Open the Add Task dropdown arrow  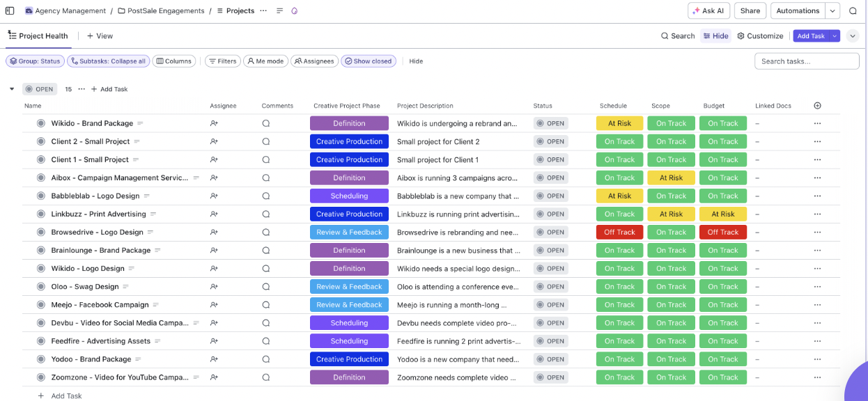pyautogui.click(x=835, y=36)
